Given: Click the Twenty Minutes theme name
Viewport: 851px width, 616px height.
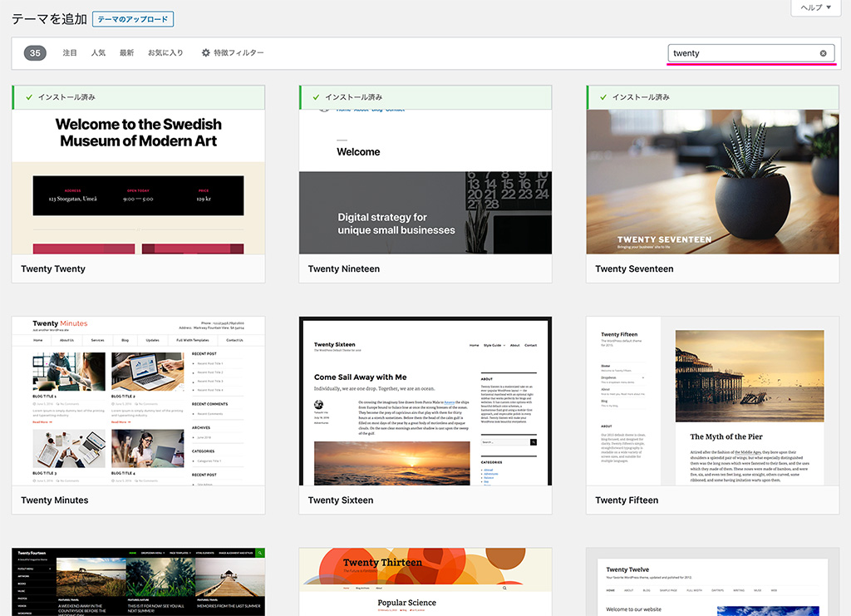Looking at the screenshot, I should [55, 500].
